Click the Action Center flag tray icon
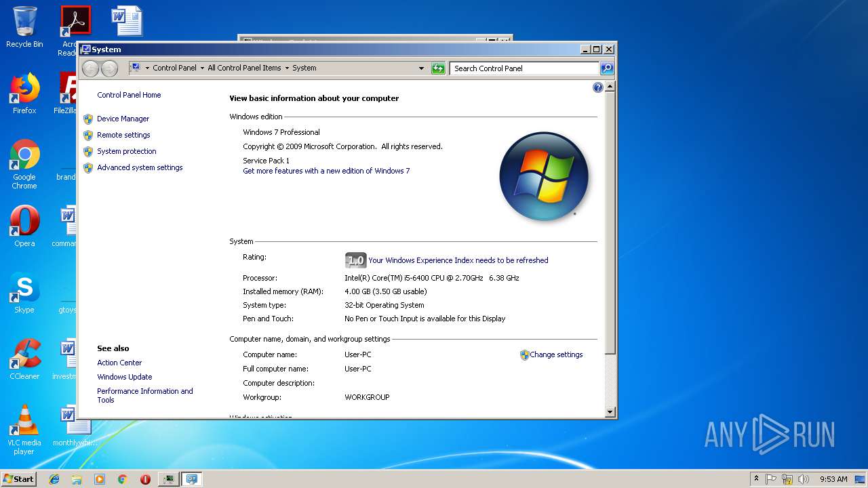868x488 pixels. pyautogui.click(x=771, y=479)
